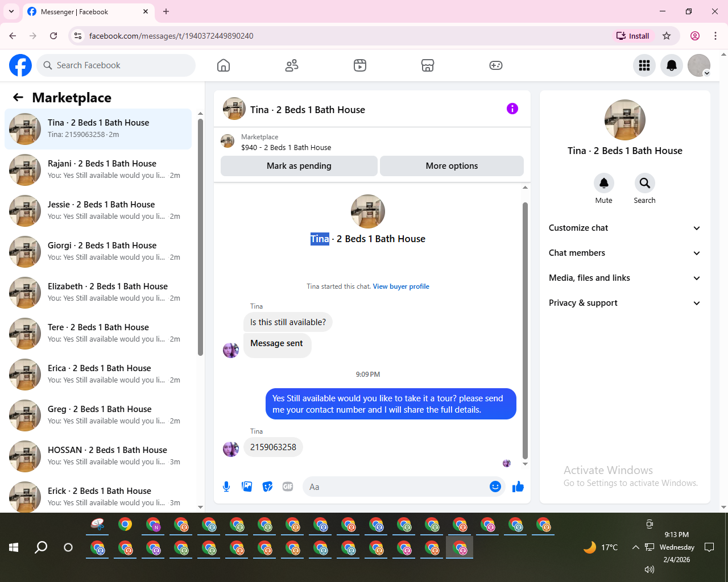Open View buyer profile link

click(401, 286)
